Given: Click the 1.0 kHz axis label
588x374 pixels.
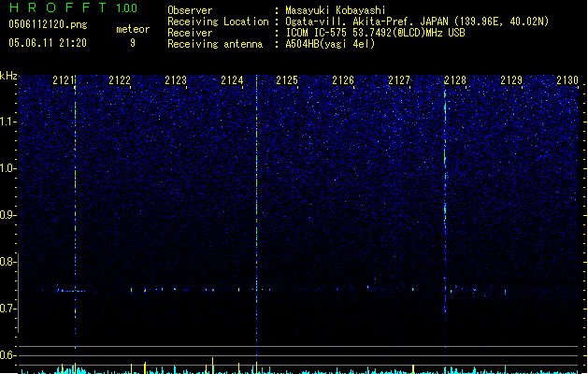Looking at the screenshot, I should (x=8, y=168).
